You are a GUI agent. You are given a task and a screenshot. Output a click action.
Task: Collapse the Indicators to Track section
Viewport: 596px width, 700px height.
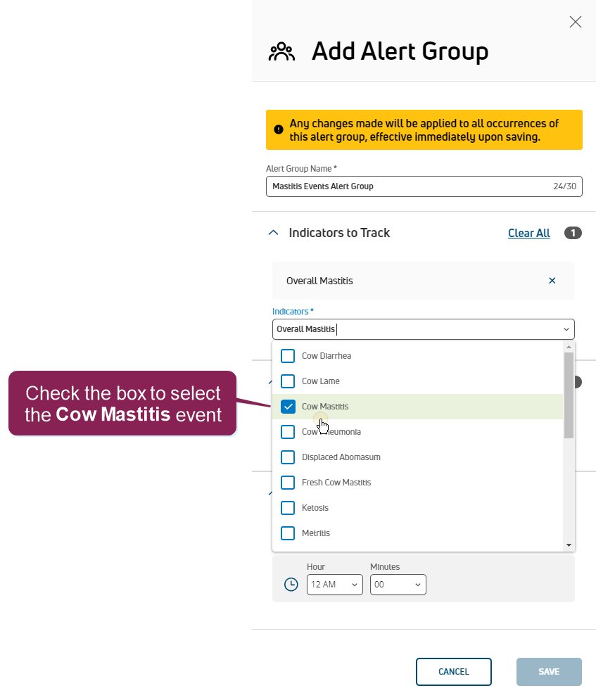coord(274,233)
